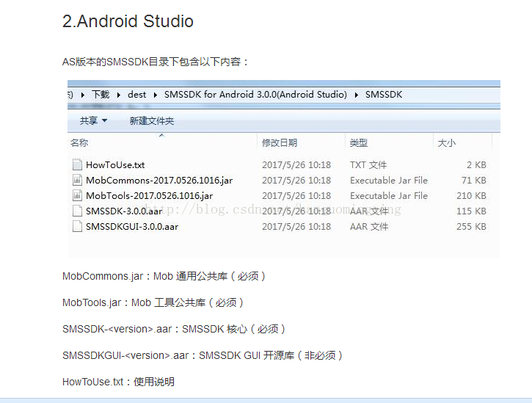This screenshot has height=403, width=532.
Task: Click the SMSSDK-<version>.aar description line
Action: click(x=174, y=329)
